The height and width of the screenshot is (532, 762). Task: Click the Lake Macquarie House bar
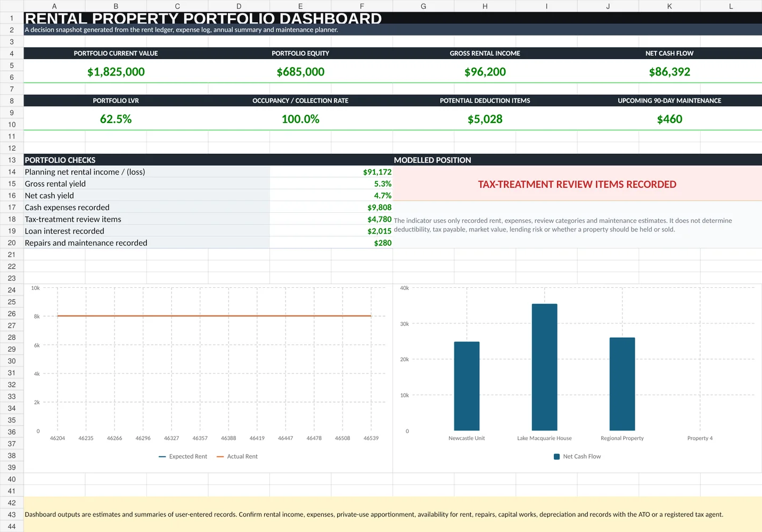point(544,367)
